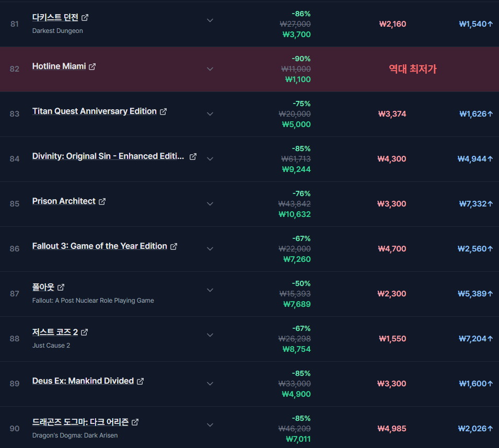Click the ₩3,700 sale price

pyautogui.click(x=297, y=35)
